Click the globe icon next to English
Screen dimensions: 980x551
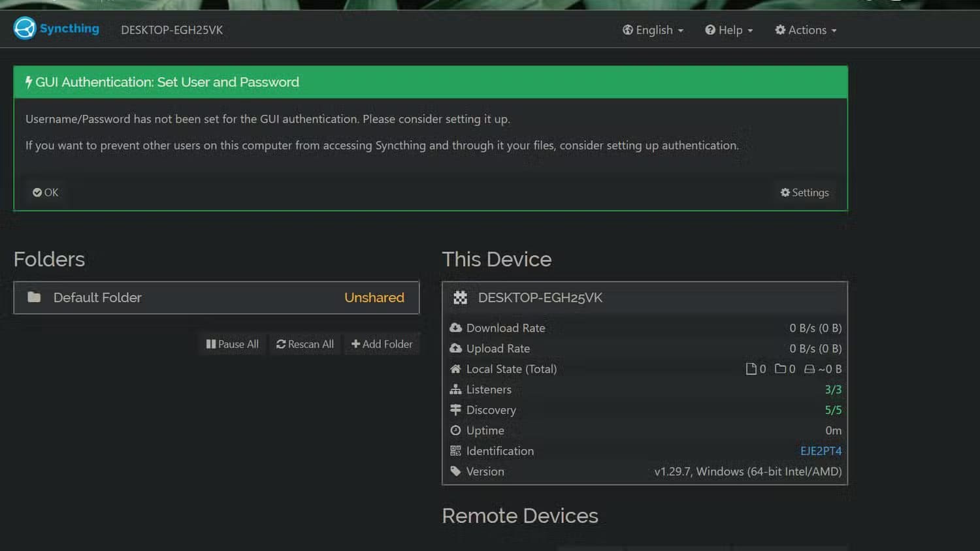click(627, 30)
